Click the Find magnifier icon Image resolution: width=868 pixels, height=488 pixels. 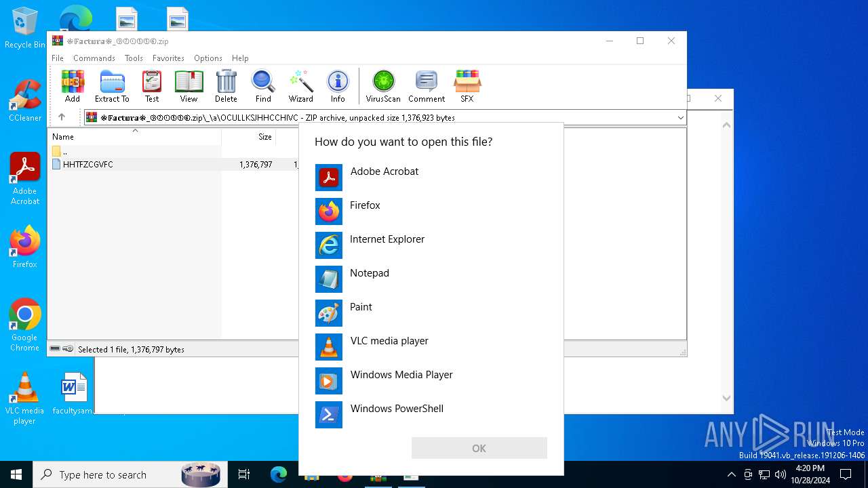pyautogui.click(x=263, y=86)
